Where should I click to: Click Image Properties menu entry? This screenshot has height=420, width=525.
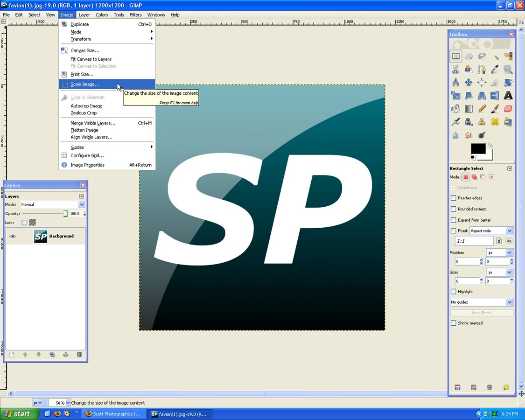(x=107, y=165)
